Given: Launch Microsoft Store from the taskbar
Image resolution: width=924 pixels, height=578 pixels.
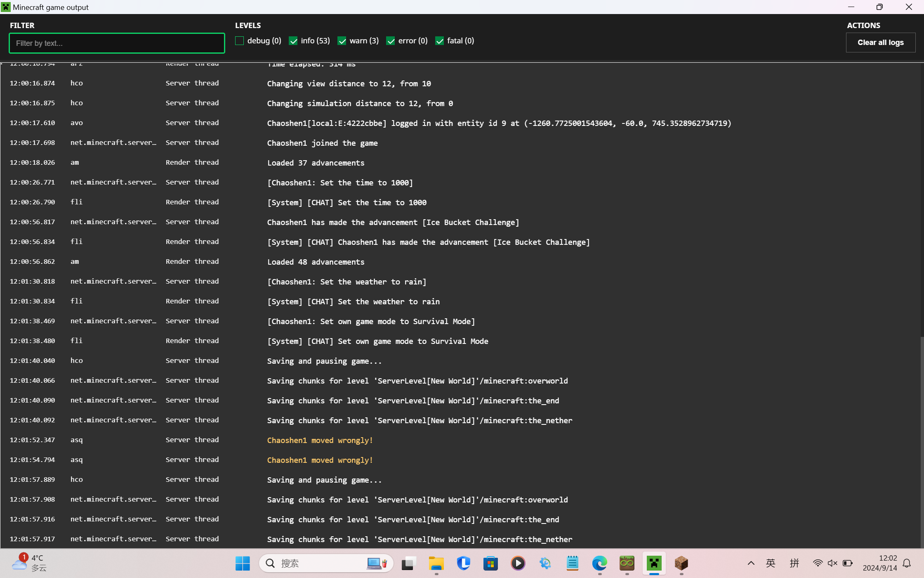Looking at the screenshot, I should (x=490, y=563).
